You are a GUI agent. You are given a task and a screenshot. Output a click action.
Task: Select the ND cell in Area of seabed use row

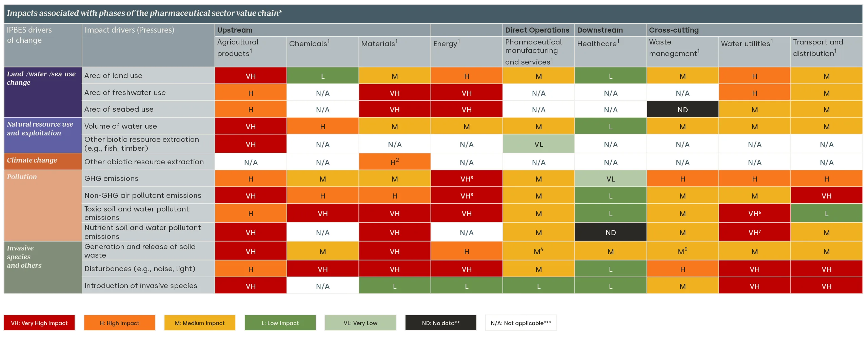683,110
